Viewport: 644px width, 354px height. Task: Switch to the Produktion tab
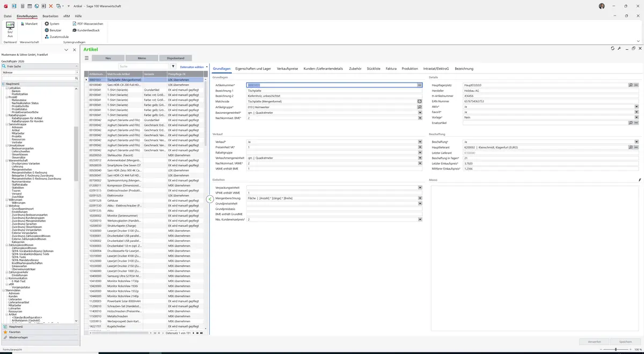(409, 69)
